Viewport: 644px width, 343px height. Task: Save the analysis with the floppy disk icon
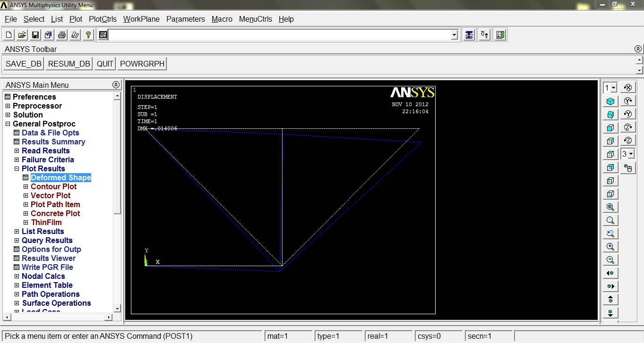35,35
